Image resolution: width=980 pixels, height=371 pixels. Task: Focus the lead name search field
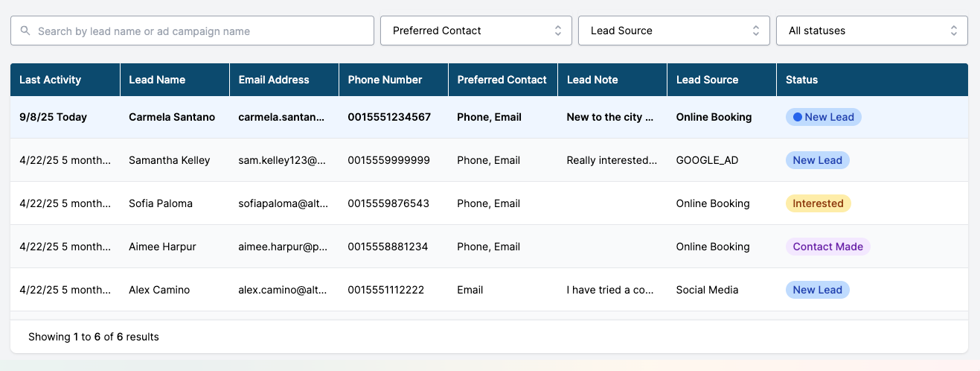pyautogui.click(x=192, y=31)
